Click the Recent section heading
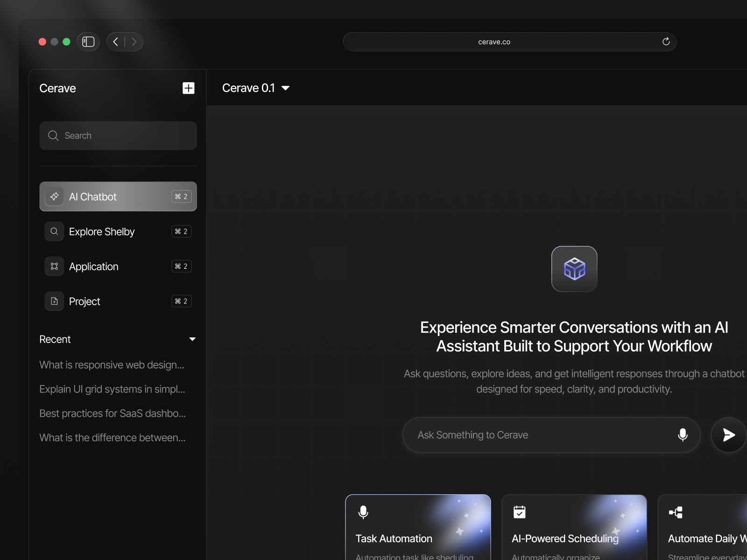The image size is (747, 560). tap(55, 339)
